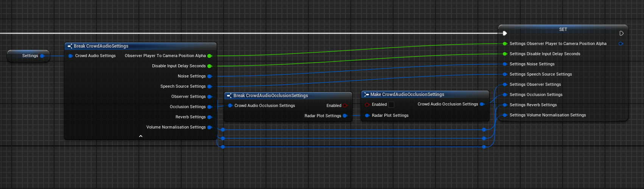The width and height of the screenshot is (644, 189).
Task: Select the Make CrowdAudioOcclusionSettings node header
Action: [x=407, y=94]
